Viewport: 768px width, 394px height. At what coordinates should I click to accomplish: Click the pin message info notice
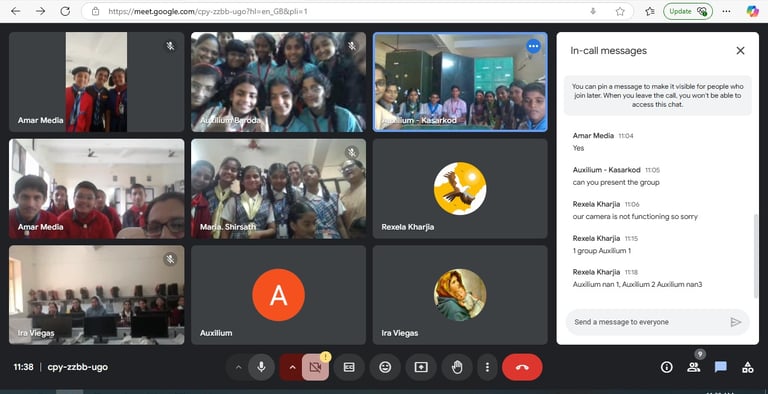[657, 95]
